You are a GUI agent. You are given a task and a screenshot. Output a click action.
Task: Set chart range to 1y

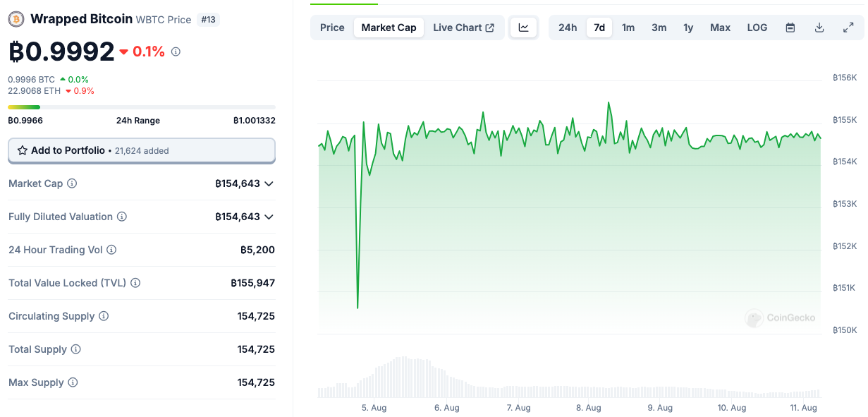688,28
